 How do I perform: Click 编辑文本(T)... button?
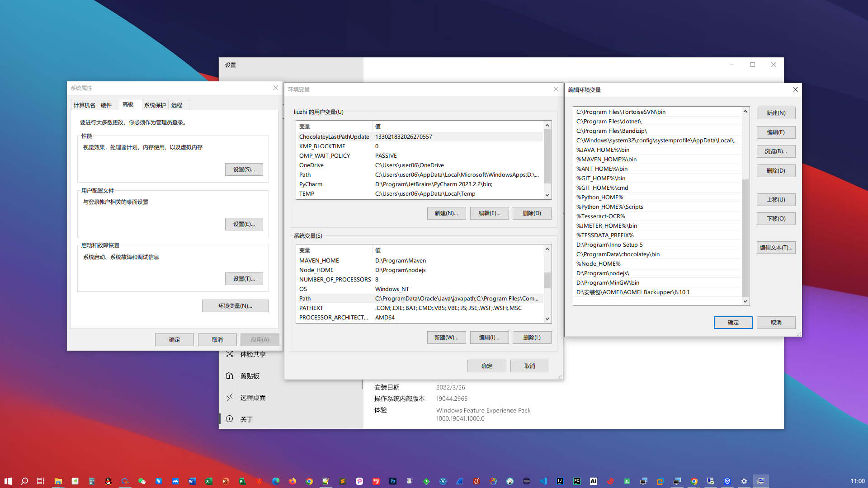point(776,248)
